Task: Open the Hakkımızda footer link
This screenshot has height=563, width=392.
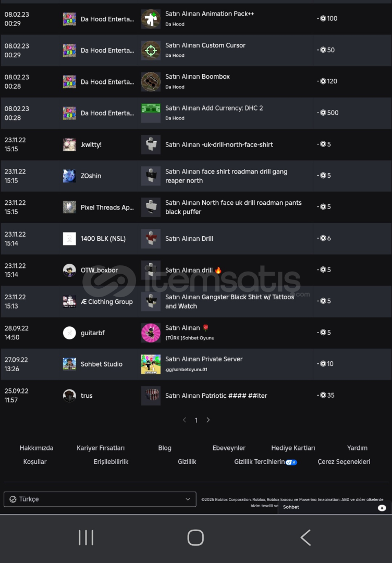Action: (x=36, y=448)
